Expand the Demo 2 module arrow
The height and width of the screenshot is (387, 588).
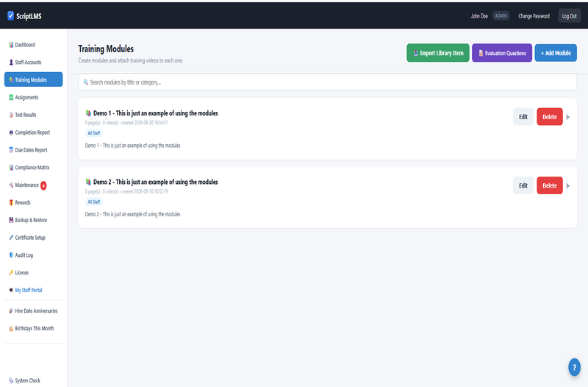568,186
